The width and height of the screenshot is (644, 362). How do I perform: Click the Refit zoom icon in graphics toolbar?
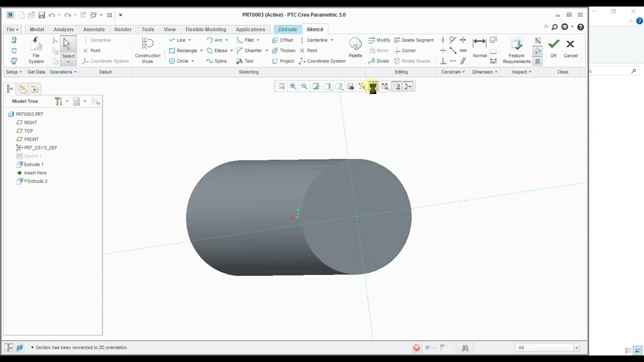coord(282,86)
